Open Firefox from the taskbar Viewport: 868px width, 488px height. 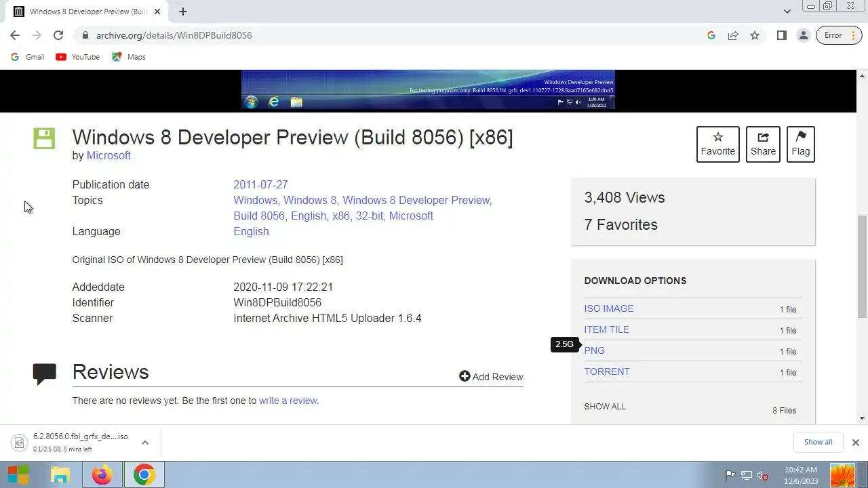pos(102,474)
